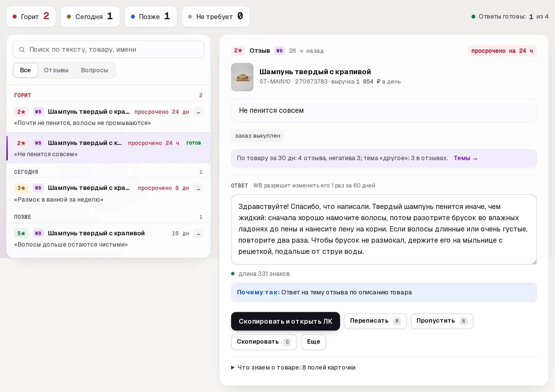Switch to the «Отзывы» tab
Viewport: 555px width, 392px height.
[x=56, y=70]
